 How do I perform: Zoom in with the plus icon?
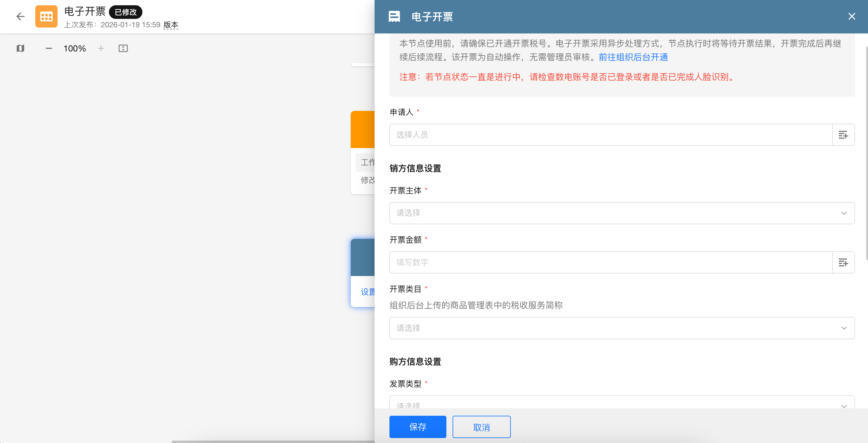click(101, 48)
